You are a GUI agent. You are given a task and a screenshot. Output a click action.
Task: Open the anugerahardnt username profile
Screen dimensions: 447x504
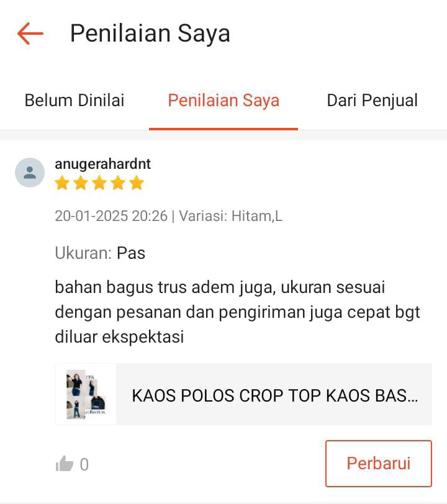pyautogui.click(x=102, y=164)
